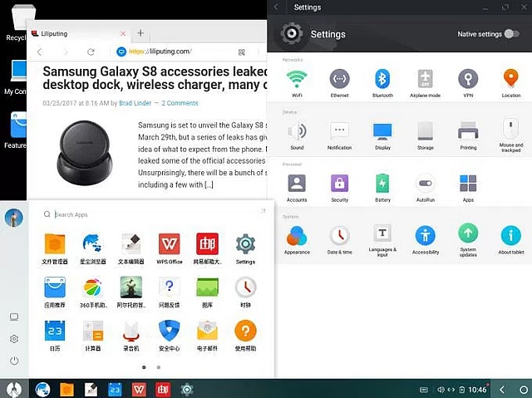Click the VPN settings icon
The width and height of the screenshot is (532, 398).
point(469,81)
